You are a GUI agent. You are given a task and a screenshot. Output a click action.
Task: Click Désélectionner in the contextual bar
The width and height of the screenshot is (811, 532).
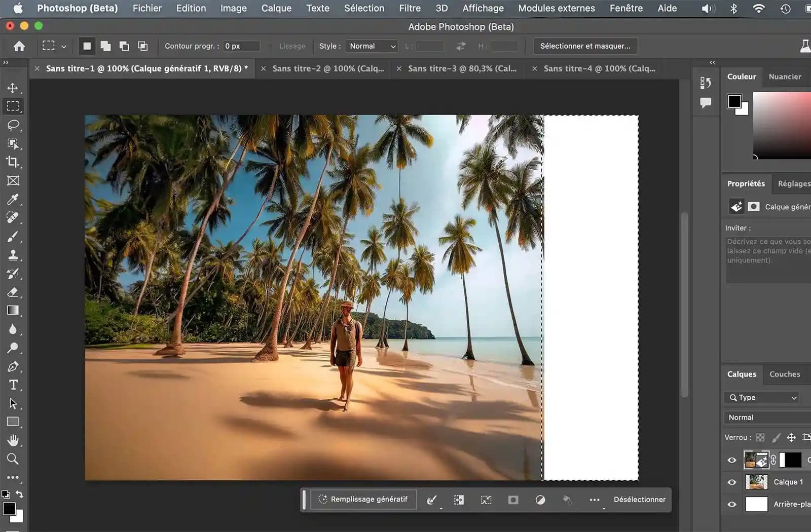(x=639, y=500)
